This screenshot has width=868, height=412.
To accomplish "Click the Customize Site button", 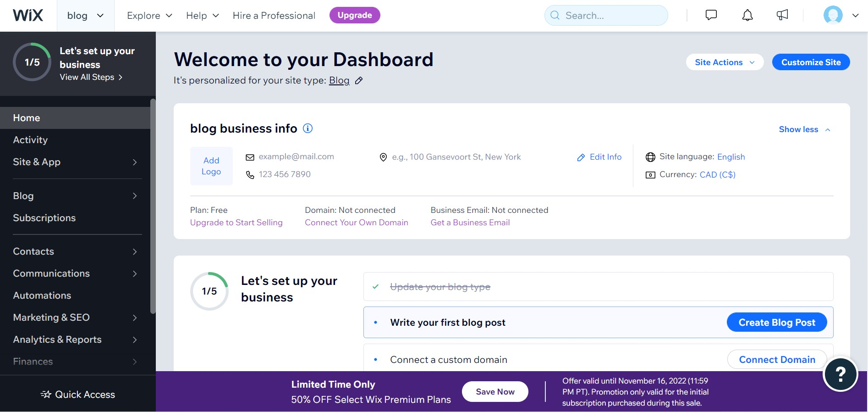I will coord(811,62).
